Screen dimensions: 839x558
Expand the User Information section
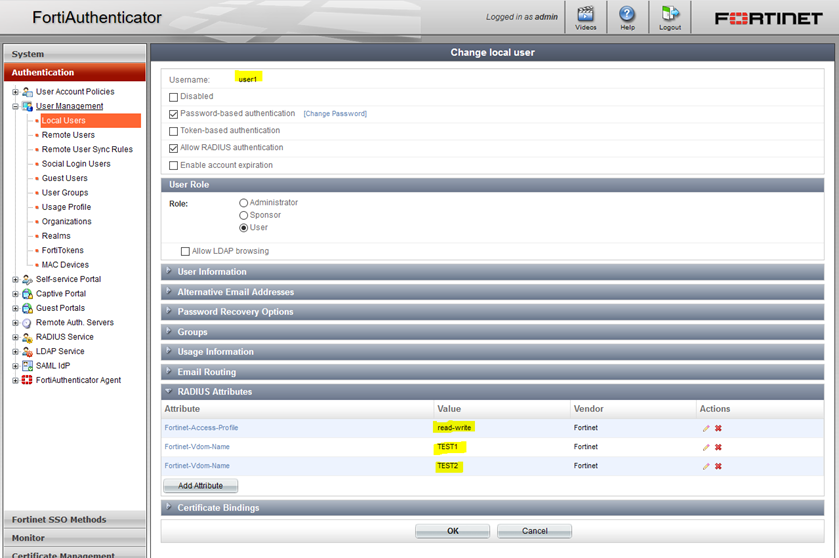pos(212,272)
